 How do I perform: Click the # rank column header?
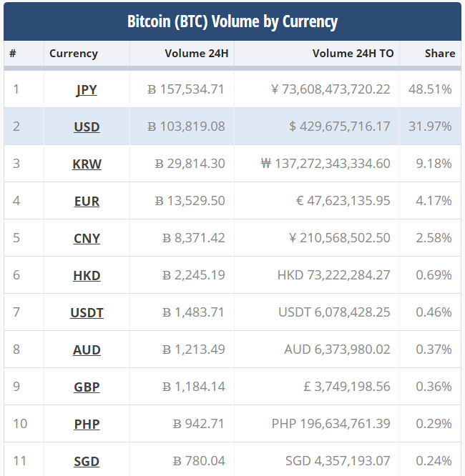pyautogui.click(x=13, y=54)
